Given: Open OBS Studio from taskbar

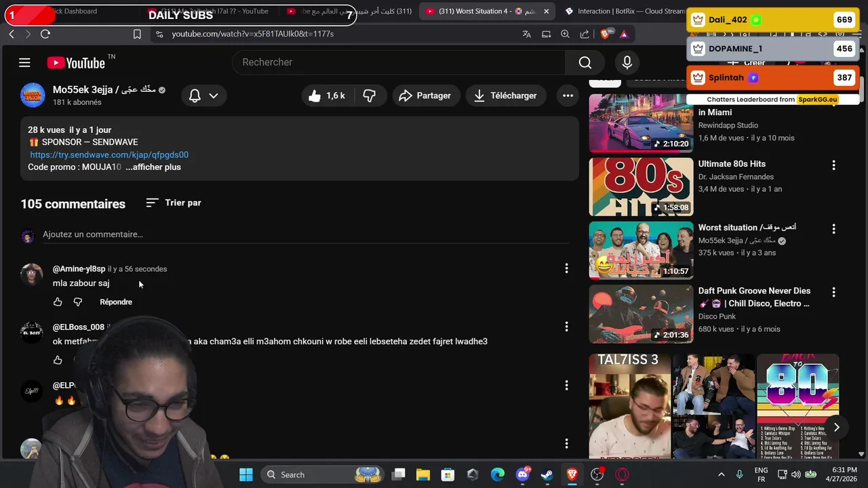Looking at the screenshot, I should 597,474.
